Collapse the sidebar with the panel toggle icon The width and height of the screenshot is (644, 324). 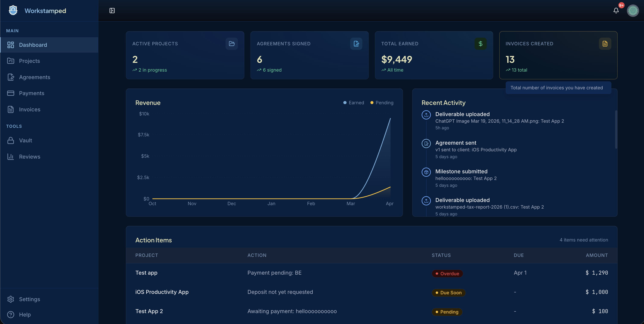click(x=112, y=10)
